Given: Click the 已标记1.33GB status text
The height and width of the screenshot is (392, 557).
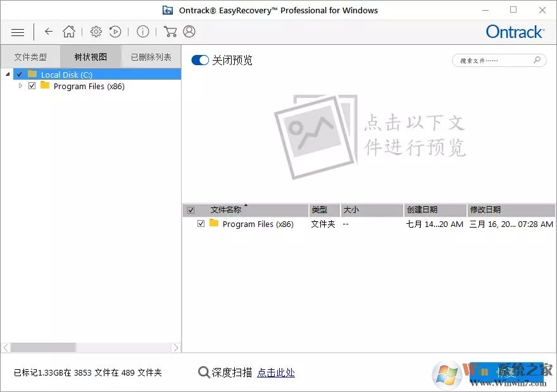Looking at the screenshot, I should click(x=88, y=372).
